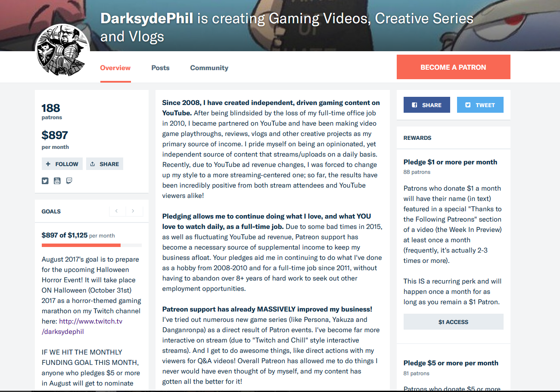The image size is (560, 392).
Task: Click DarksydePhil profile avatar
Action: tap(62, 50)
